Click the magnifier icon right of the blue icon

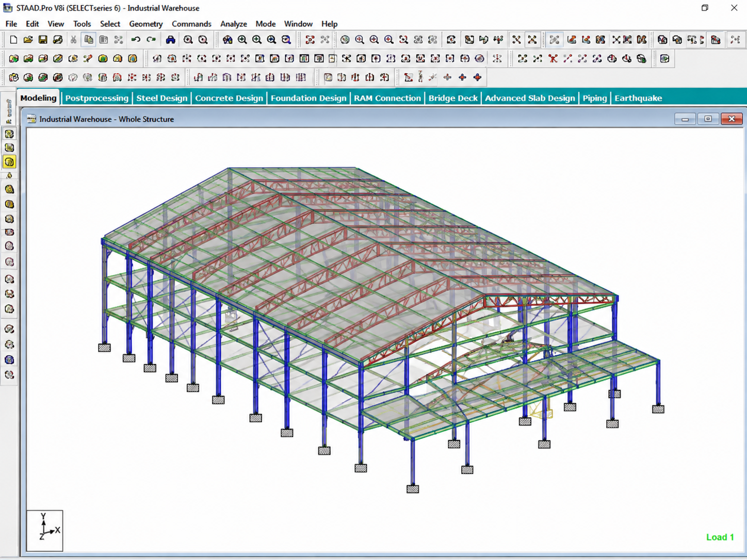(x=188, y=40)
